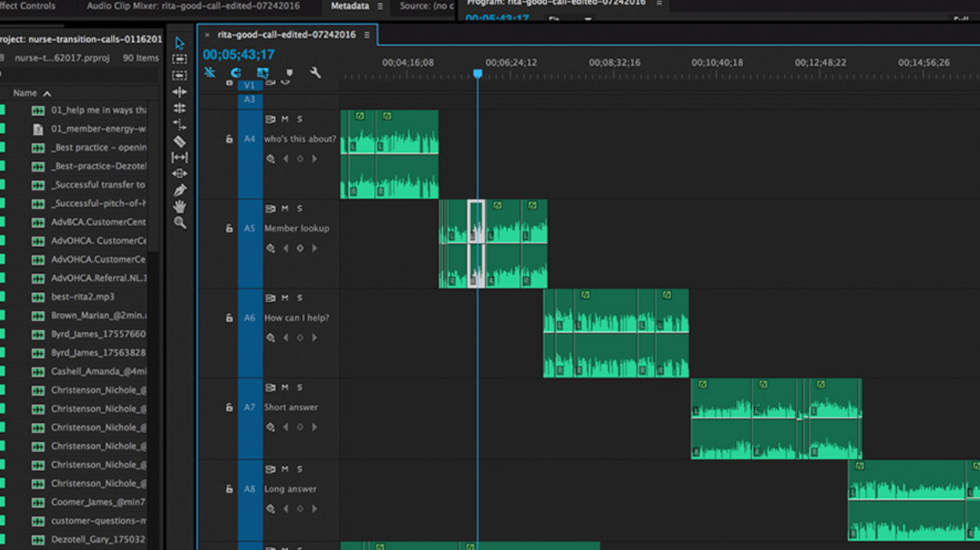Sort project items by Name column
980x550 pixels.
click(32, 93)
